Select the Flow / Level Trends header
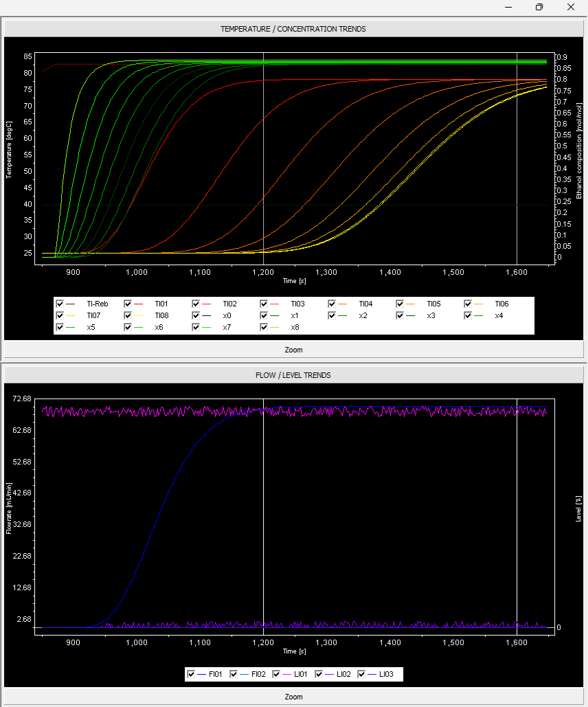This screenshot has width=588, height=707. (293, 375)
